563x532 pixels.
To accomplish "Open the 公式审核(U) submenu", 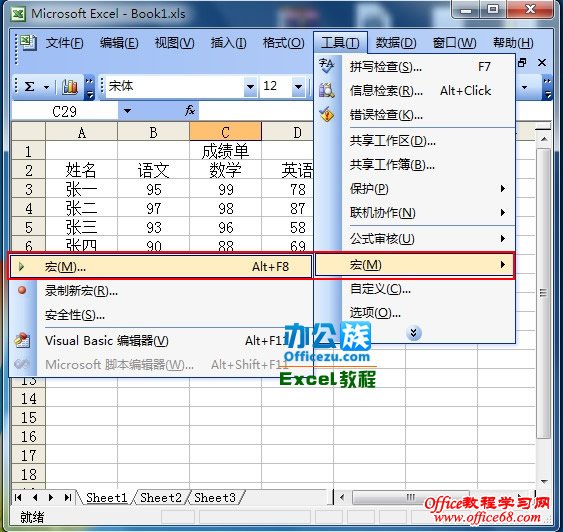I will pyautogui.click(x=428, y=239).
